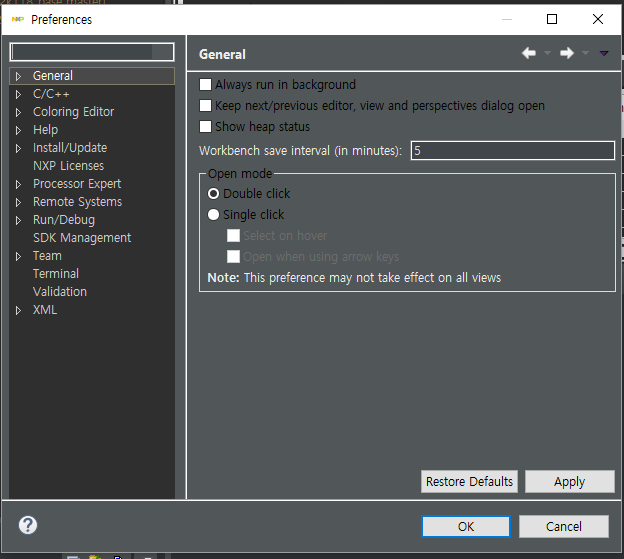The height and width of the screenshot is (559, 624).
Task: Click the Cancel button
Action: 564,526
